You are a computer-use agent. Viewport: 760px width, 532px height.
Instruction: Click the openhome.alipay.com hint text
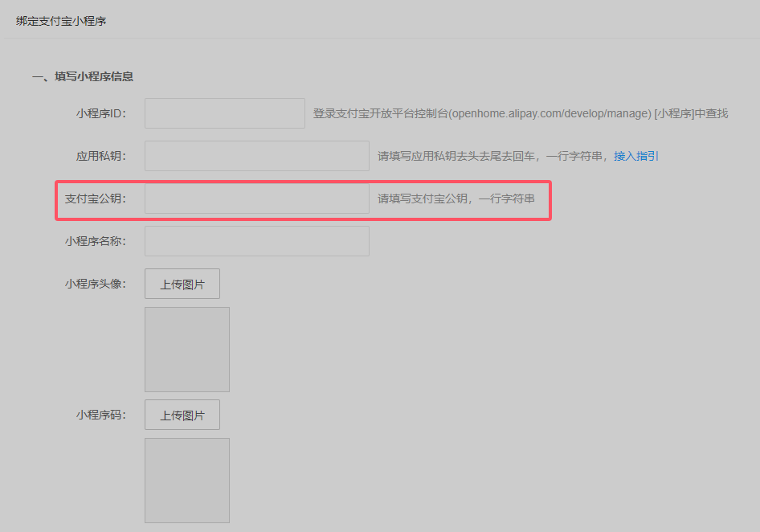[521, 113]
